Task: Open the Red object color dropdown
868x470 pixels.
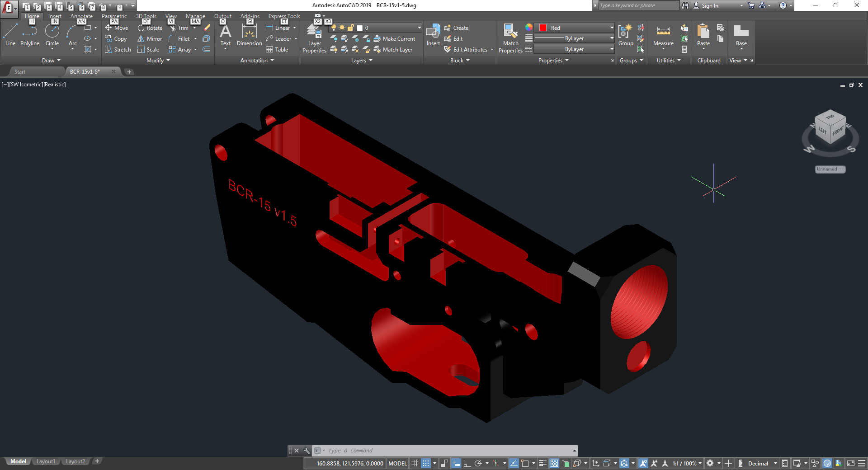Action: [612, 28]
